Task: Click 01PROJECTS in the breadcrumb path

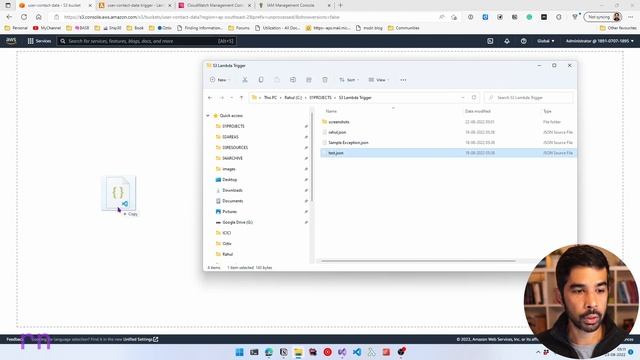Action: point(320,98)
